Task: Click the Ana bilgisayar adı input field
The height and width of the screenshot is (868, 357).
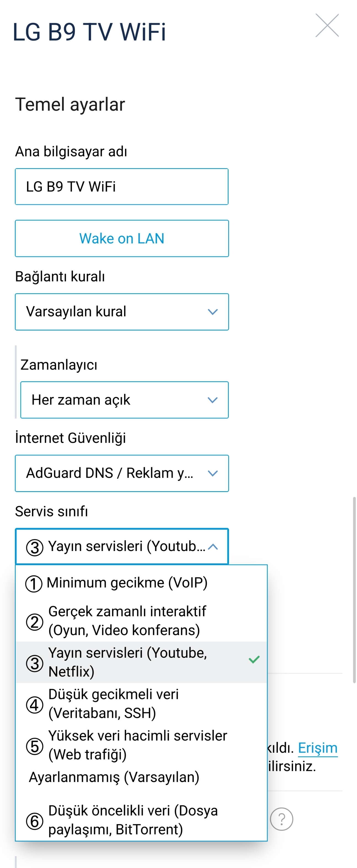Action: [122, 187]
